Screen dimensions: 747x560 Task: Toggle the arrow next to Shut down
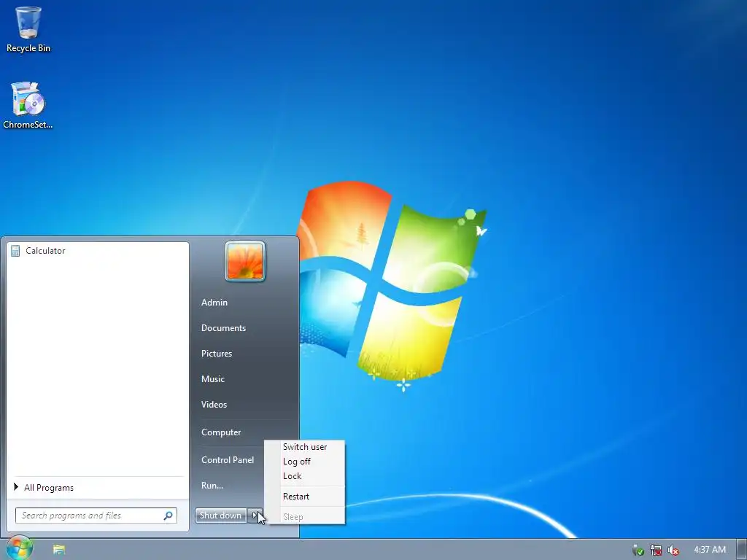255,516
